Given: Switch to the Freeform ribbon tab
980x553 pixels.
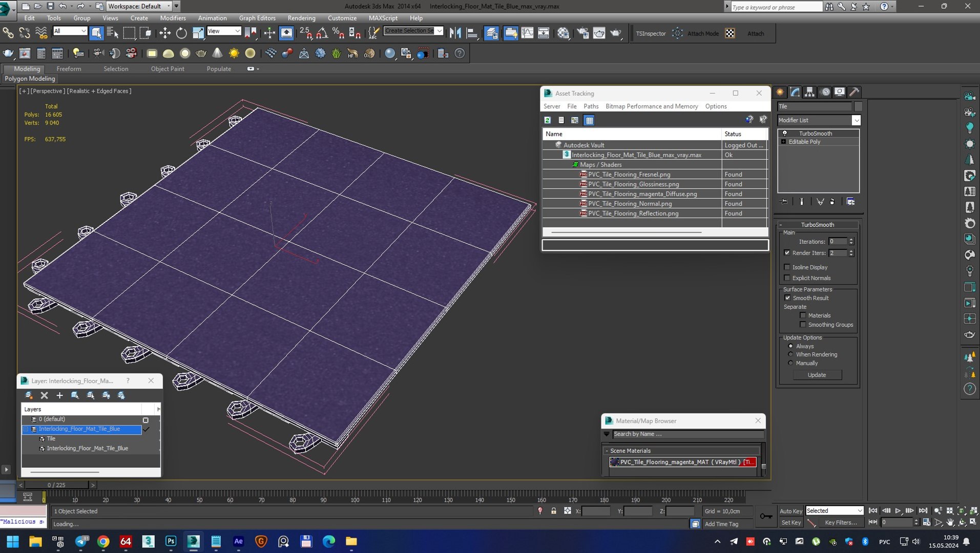Looking at the screenshot, I should point(69,69).
